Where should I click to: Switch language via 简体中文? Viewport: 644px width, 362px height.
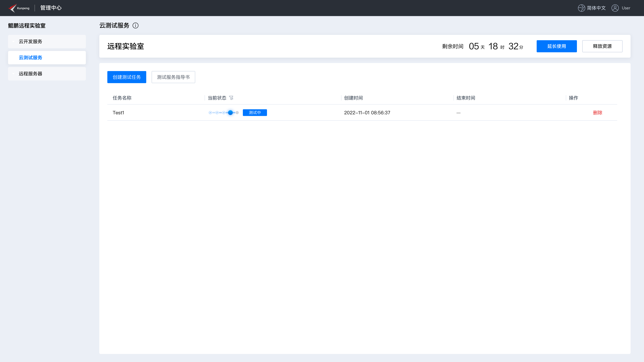[596, 8]
